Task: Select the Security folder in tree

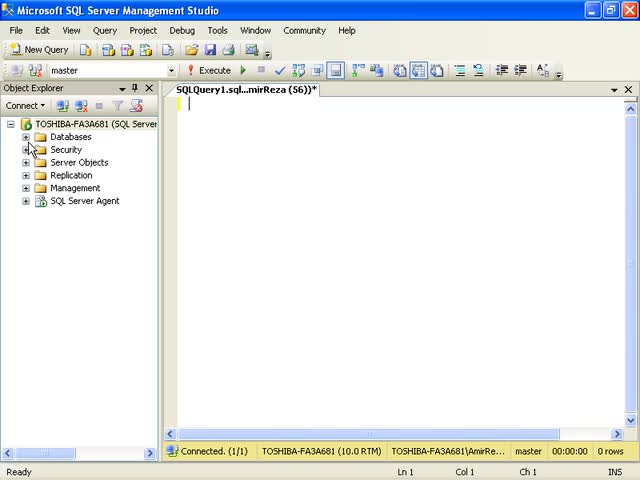Action: (66, 150)
